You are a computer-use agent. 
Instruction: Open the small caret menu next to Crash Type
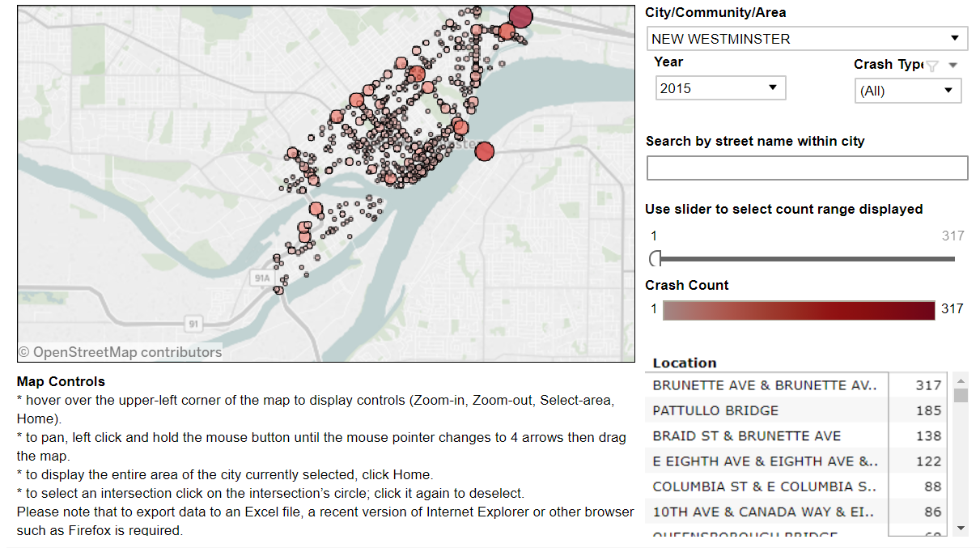952,66
